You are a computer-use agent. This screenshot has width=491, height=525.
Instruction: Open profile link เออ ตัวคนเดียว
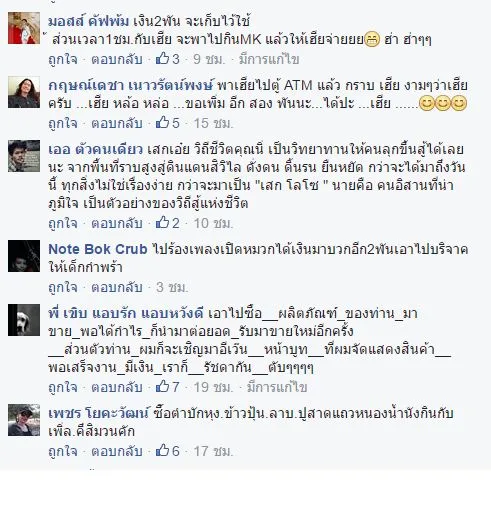click(x=95, y=149)
